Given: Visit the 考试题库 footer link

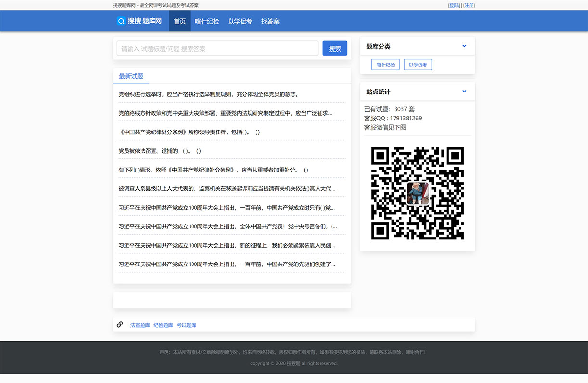Looking at the screenshot, I should 187,325.
